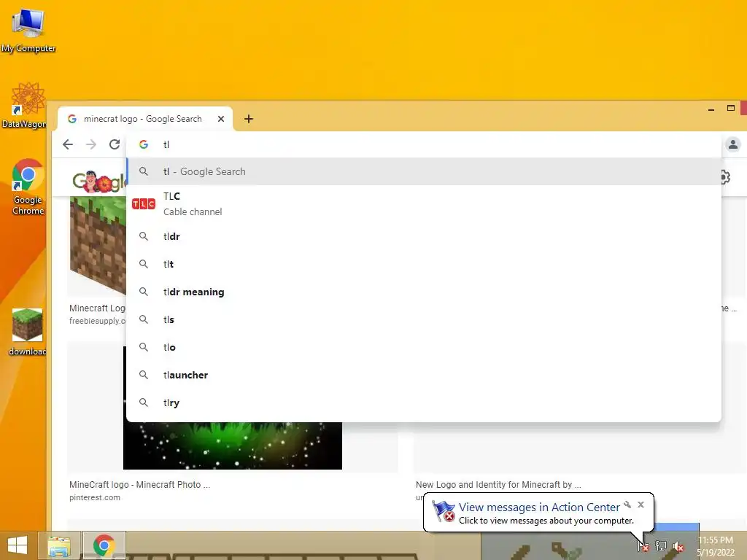Open the Google Chrome desktop shortcut

(28, 187)
